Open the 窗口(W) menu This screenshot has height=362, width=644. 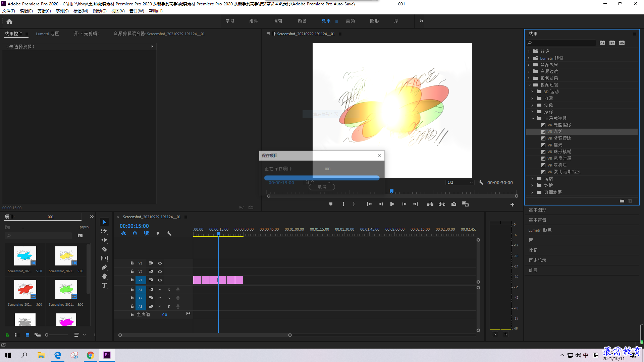(137, 11)
